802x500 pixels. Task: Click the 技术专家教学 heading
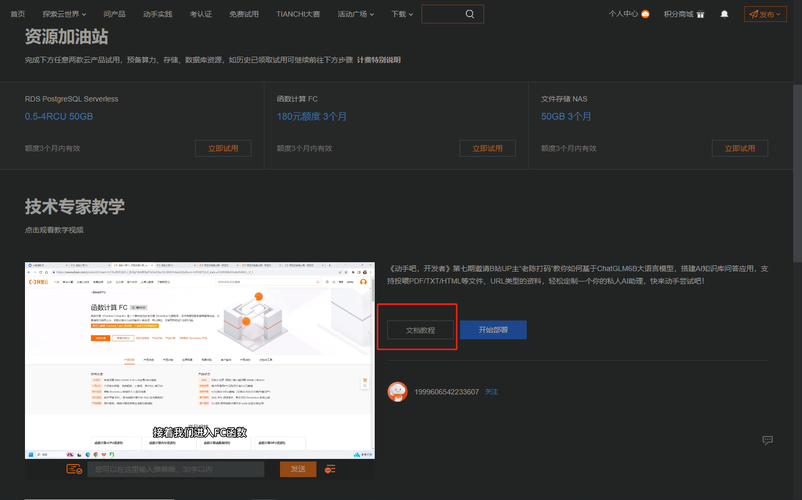(75, 207)
